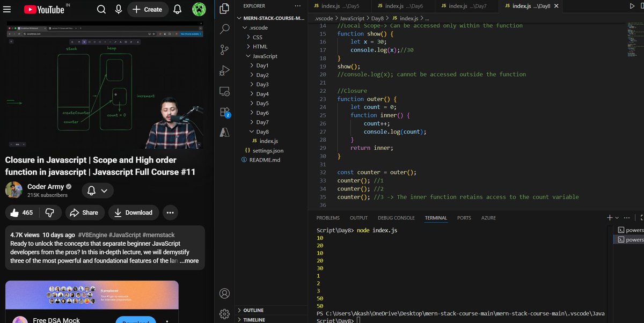
Task: Like the video with 465 likes
Action: 22,212
